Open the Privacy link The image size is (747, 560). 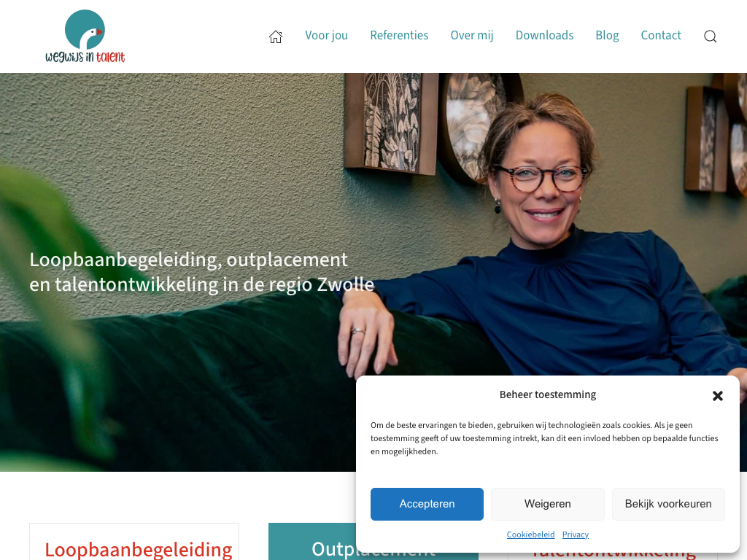click(576, 534)
